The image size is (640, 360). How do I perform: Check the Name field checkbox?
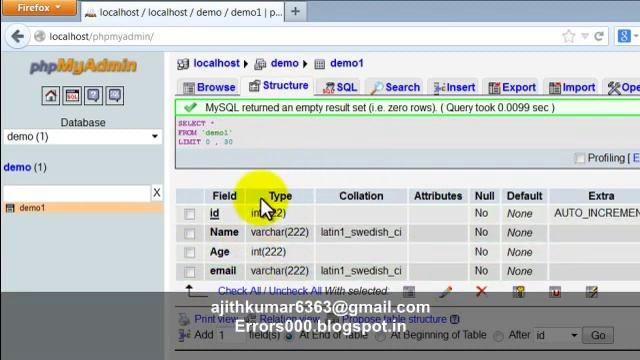pos(189,233)
